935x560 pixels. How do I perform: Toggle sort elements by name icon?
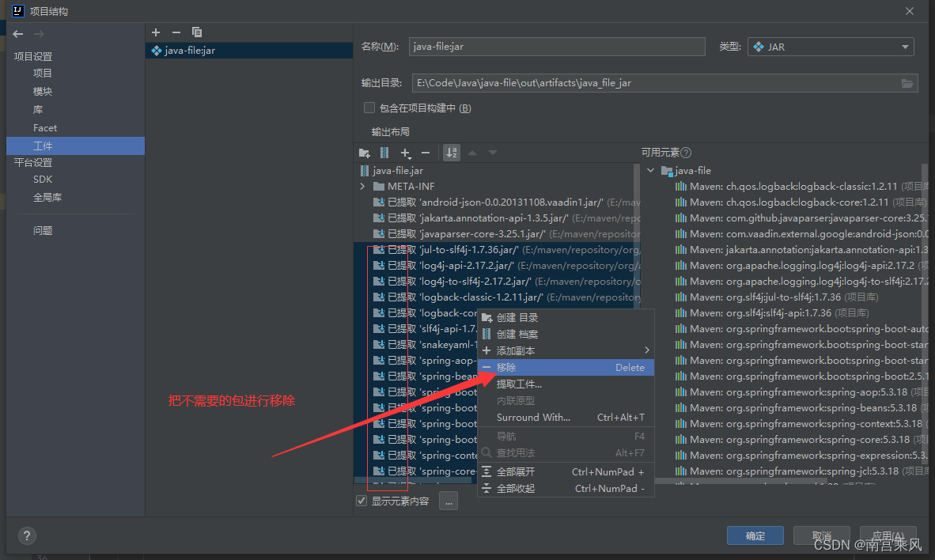coord(452,153)
